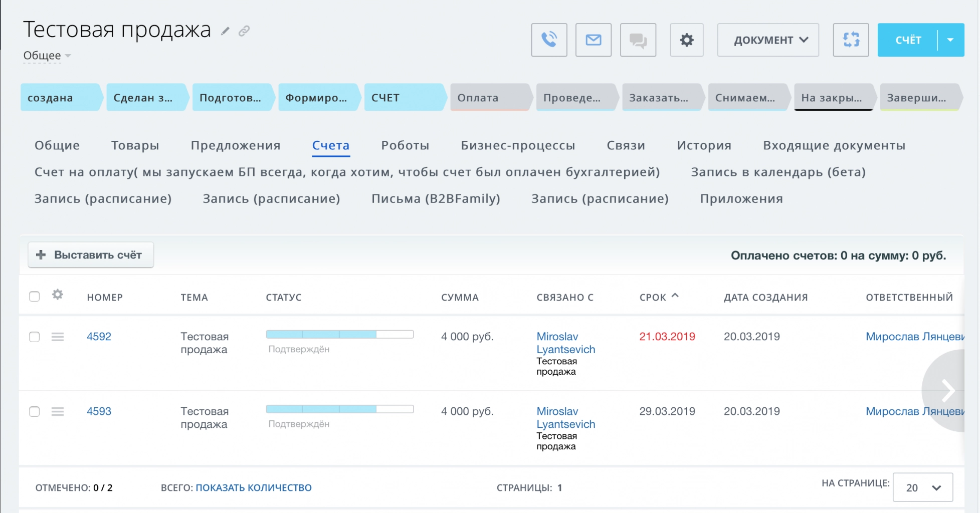This screenshot has width=980, height=513.
Task: Open row action menu for invoice 4592
Action: [57, 337]
